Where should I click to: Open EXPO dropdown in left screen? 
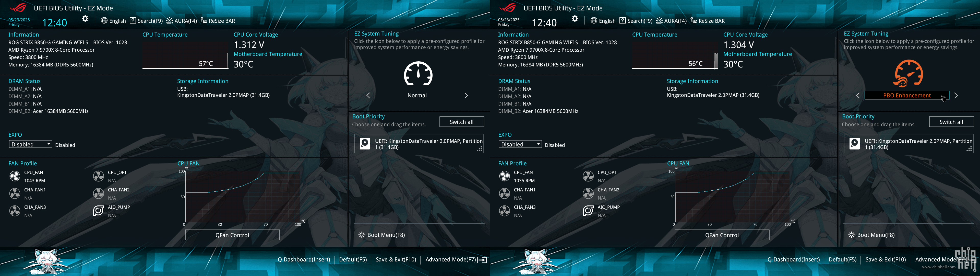(30, 144)
